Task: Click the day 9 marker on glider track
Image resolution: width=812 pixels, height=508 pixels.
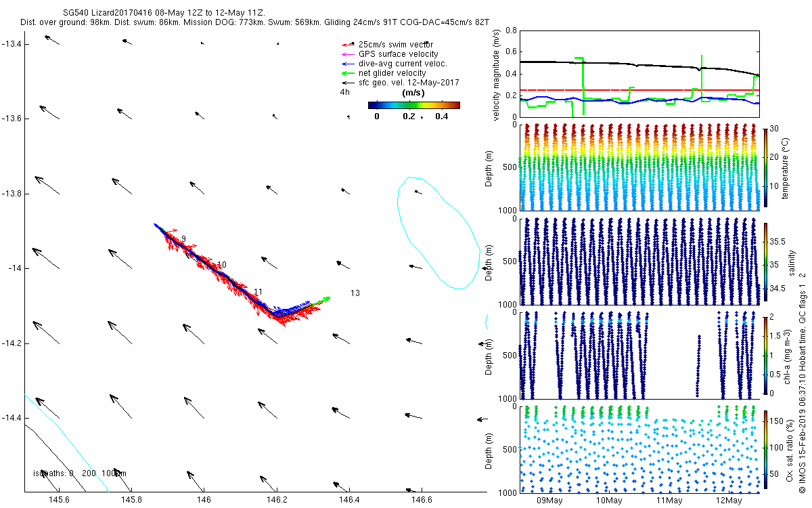Action: pos(183,239)
